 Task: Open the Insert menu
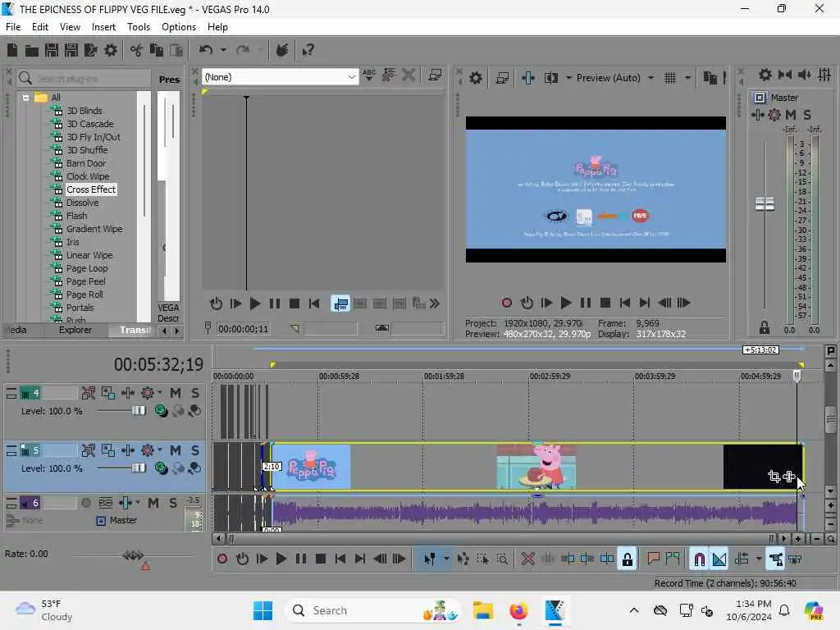pos(103,27)
